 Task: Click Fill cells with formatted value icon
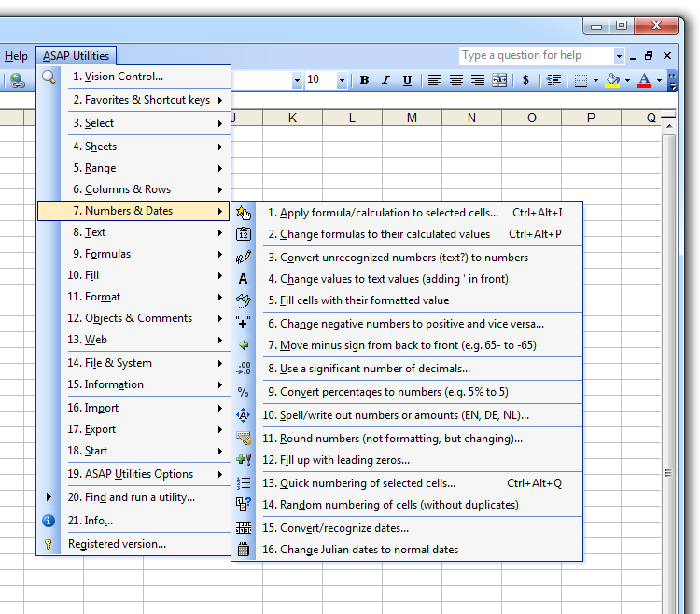point(244,300)
